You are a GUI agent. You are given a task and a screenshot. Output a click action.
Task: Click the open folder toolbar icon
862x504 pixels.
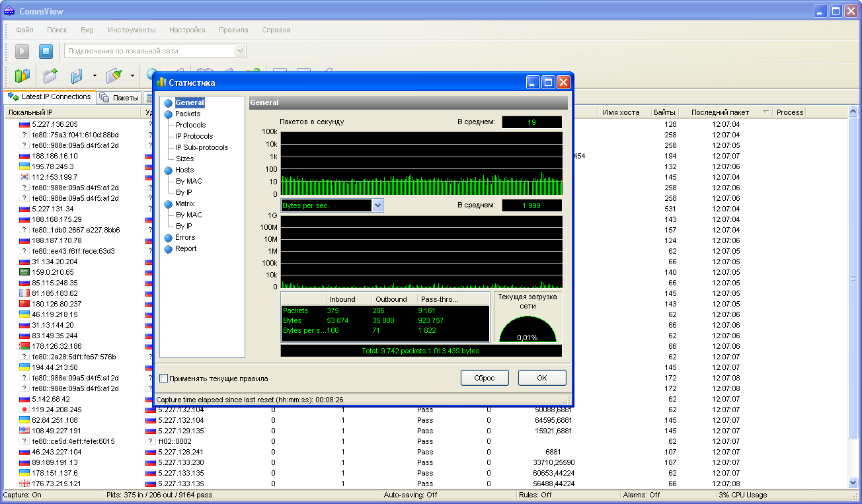point(50,76)
